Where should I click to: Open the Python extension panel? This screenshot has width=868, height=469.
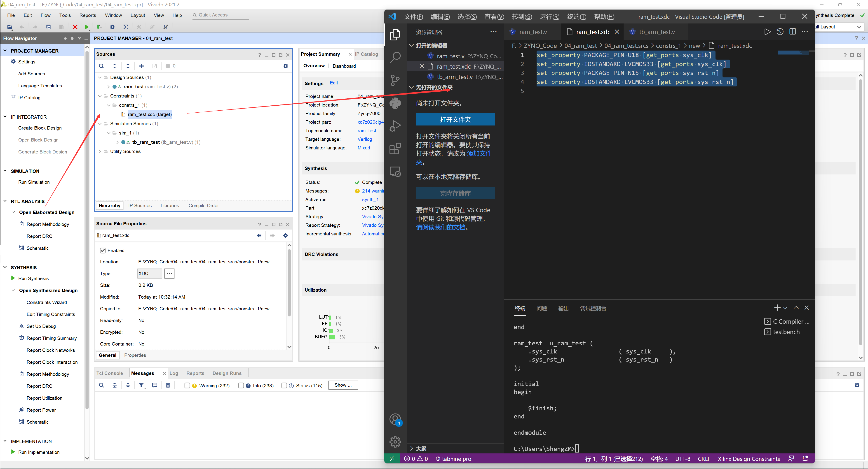click(x=395, y=103)
